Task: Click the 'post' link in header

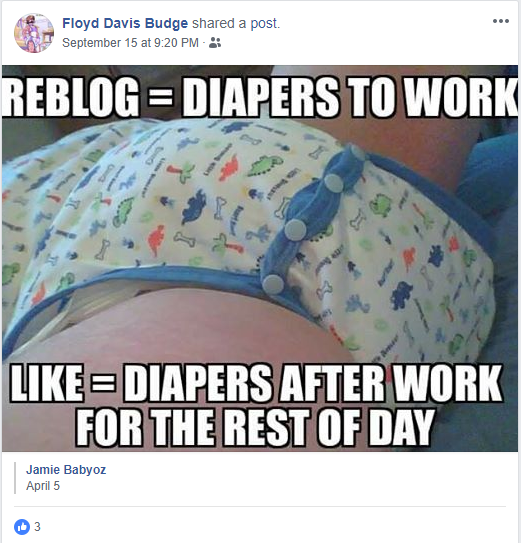Action: [265, 23]
